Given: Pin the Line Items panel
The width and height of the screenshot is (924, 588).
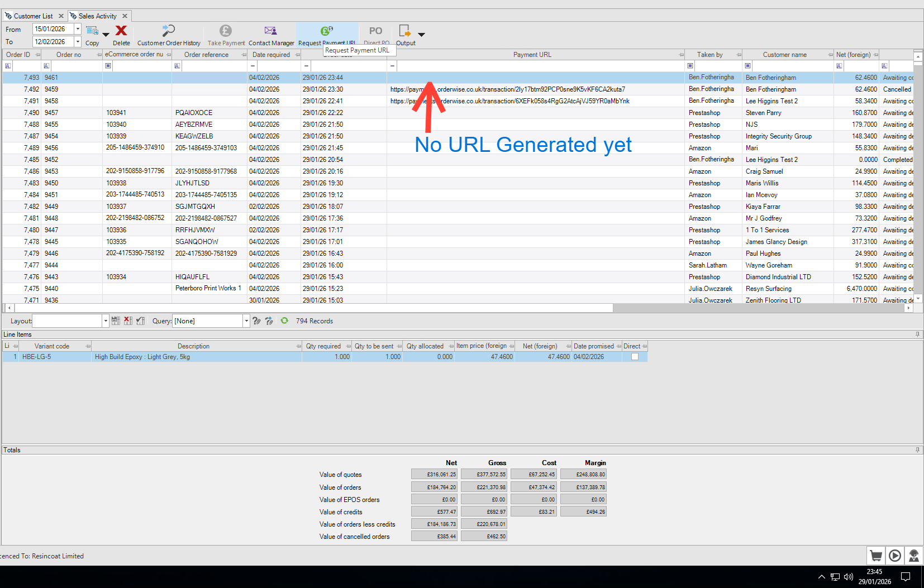Looking at the screenshot, I should pos(917,334).
